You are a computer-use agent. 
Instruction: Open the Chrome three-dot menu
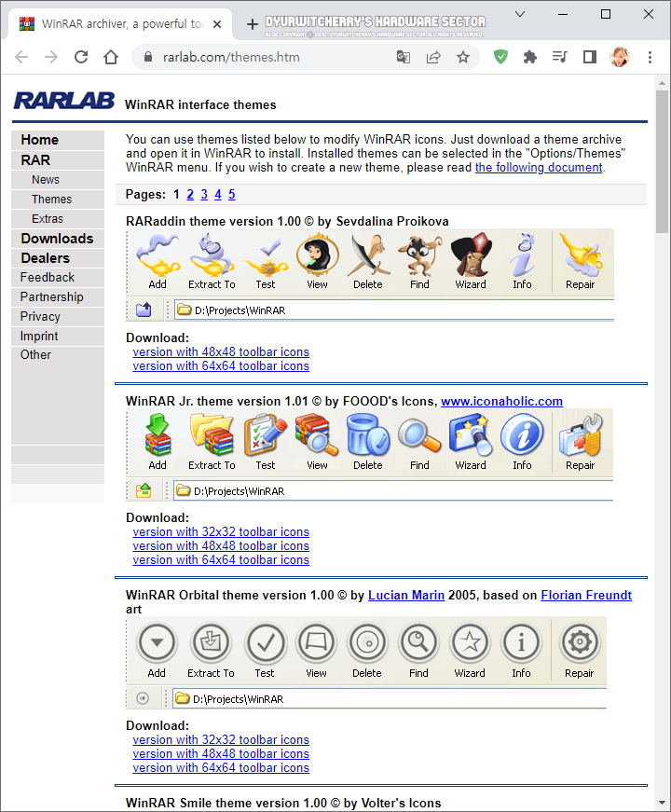point(650,57)
